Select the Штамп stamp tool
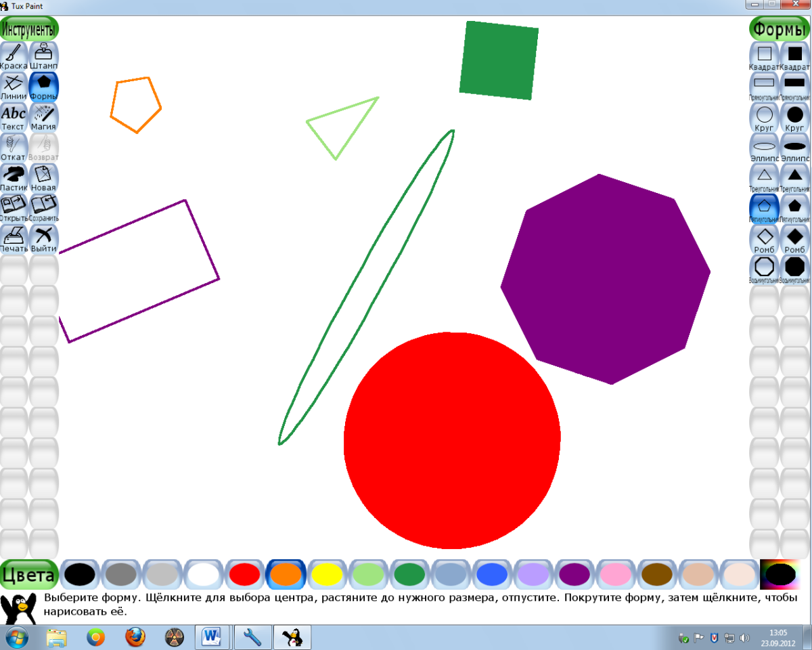 coord(44,56)
